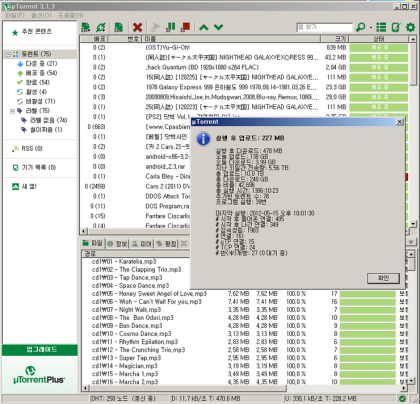Click the magnifier search icon
420x404 pixels.
[361, 27]
